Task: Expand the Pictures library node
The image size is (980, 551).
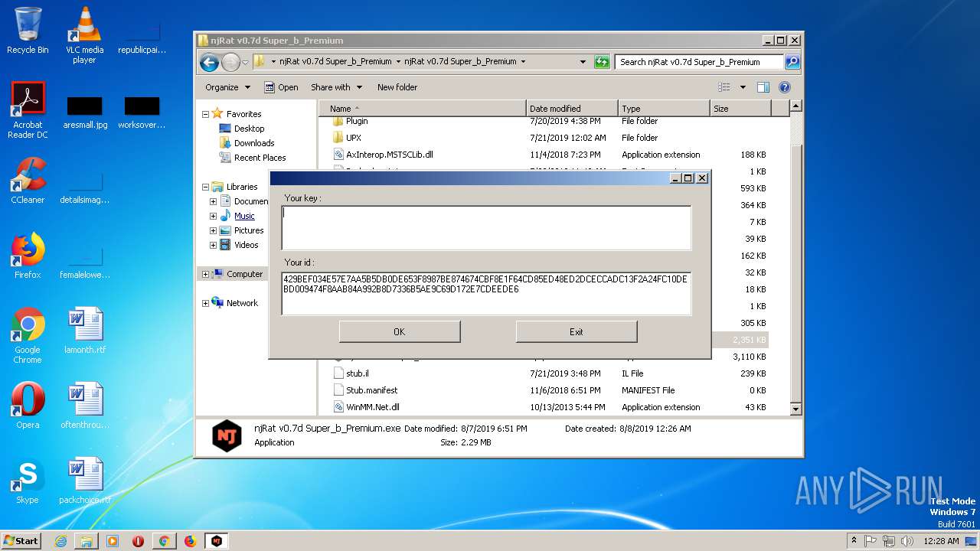Action: click(213, 230)
